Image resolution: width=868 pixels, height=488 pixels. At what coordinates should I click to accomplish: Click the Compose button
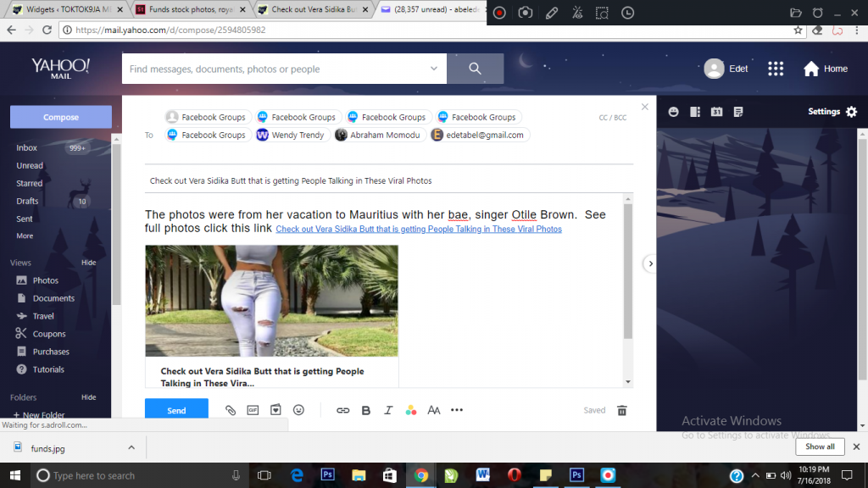coord(61,117)
